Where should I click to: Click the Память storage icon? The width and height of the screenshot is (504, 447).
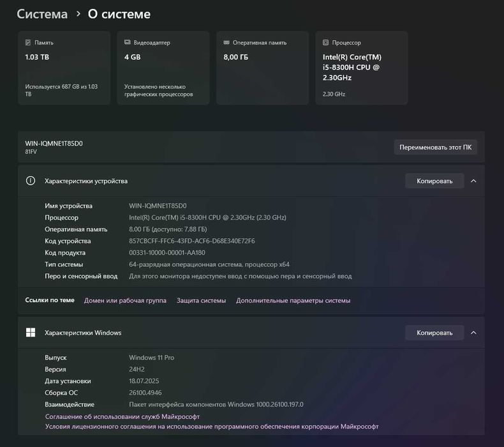pos(28,43)
